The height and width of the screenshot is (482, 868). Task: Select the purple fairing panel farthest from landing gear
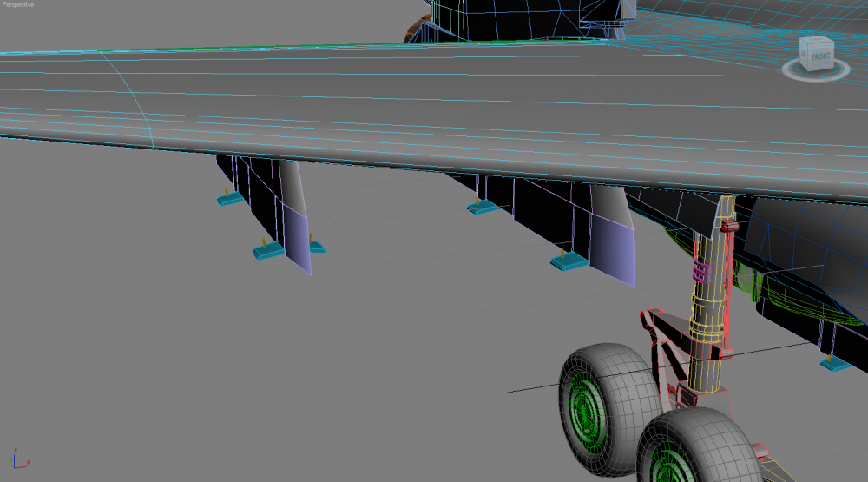(x=297, y=241)
